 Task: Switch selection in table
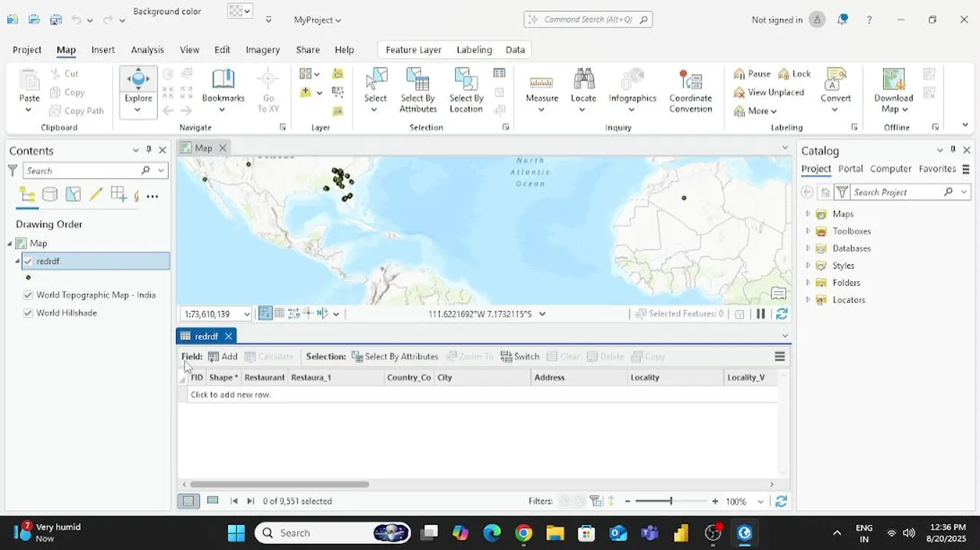(x=520, y=357)
